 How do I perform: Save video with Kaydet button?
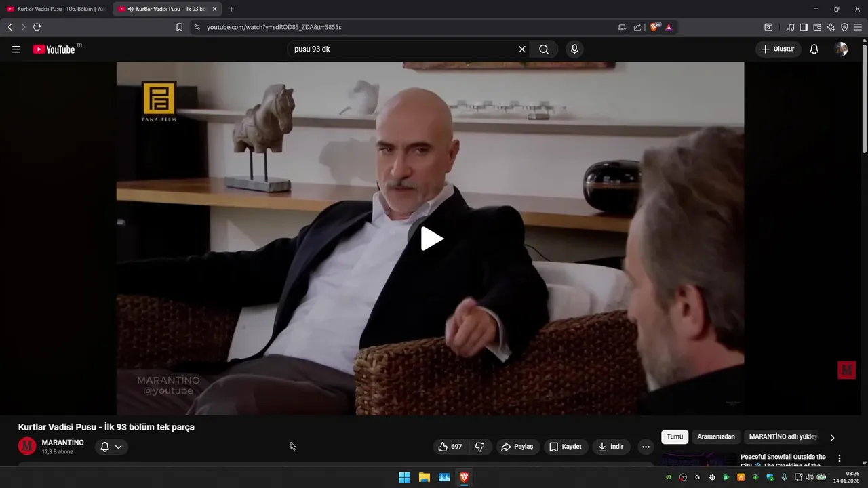[566, 447]
